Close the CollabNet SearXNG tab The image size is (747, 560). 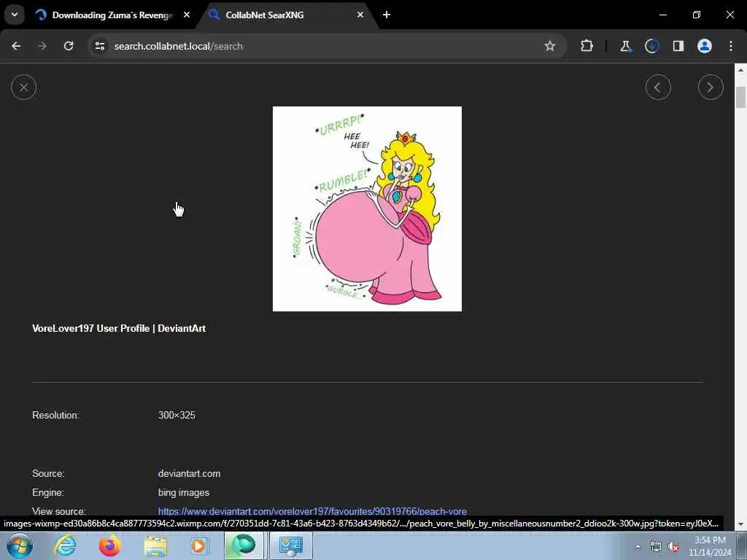(360, 15)
